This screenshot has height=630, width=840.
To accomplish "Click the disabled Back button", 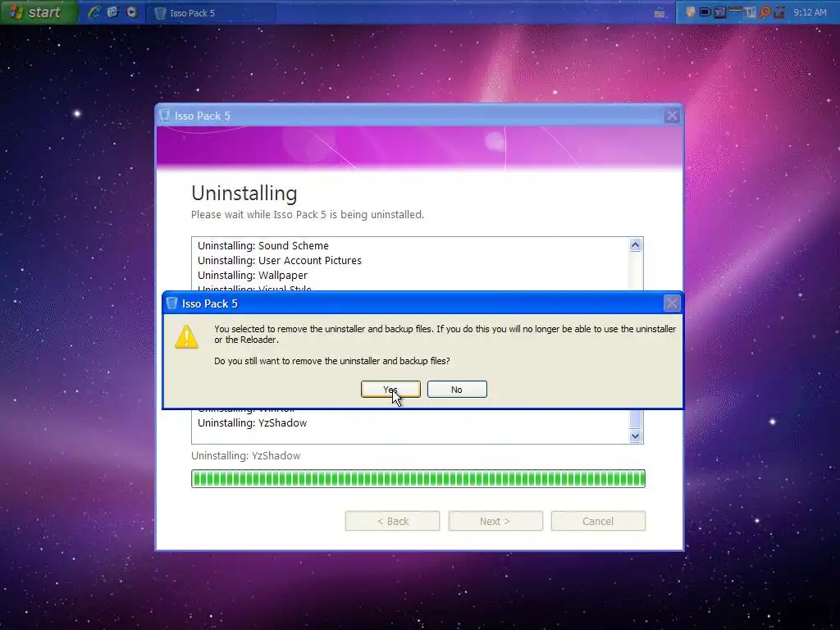I will coord(393,521).
